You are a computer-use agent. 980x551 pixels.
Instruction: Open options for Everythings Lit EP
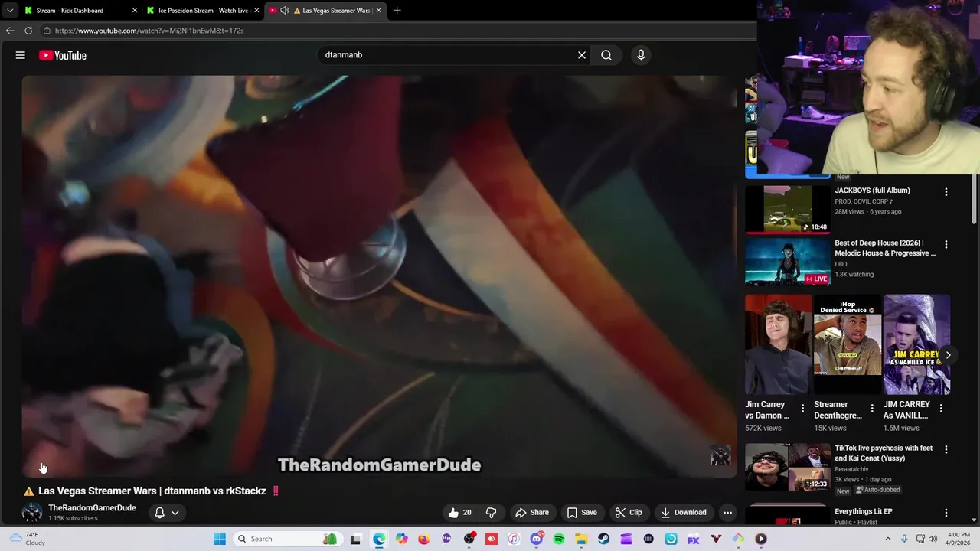(x=946, y=513)
